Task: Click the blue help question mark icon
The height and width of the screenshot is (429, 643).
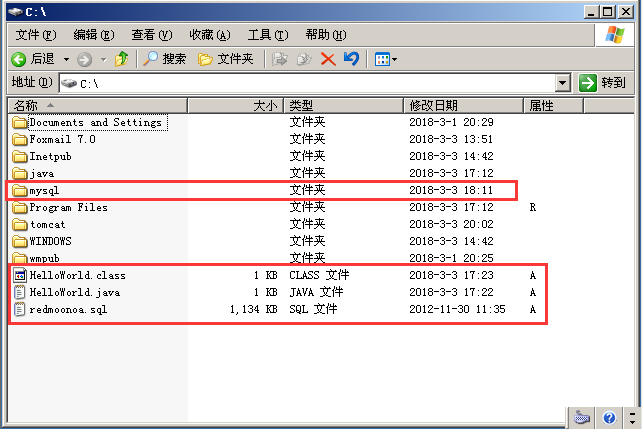Action: point(609,418)
